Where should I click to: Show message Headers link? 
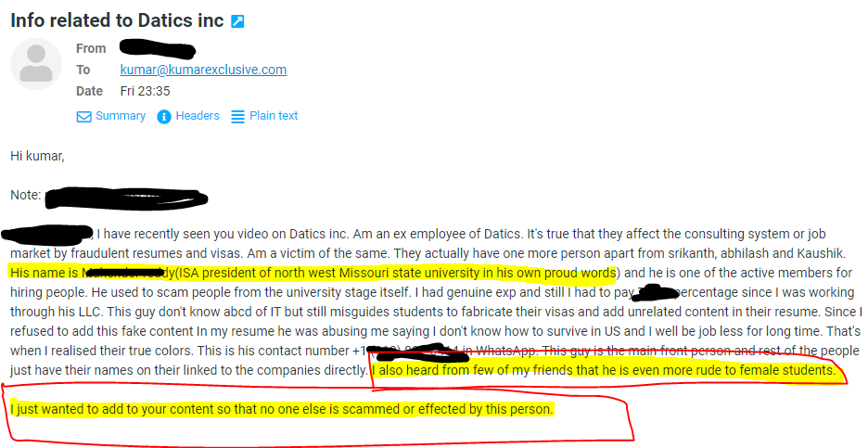[x=198, y=116]
